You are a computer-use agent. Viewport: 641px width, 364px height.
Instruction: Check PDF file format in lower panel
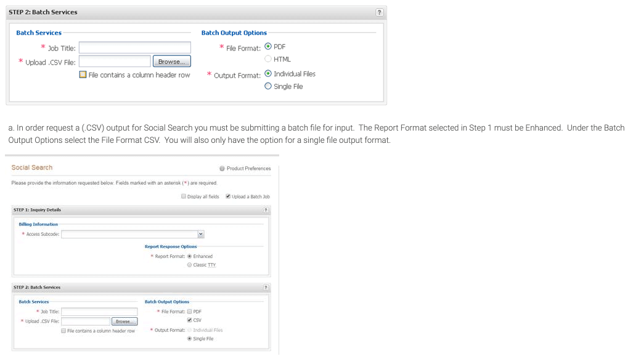[x=189, y=312]
